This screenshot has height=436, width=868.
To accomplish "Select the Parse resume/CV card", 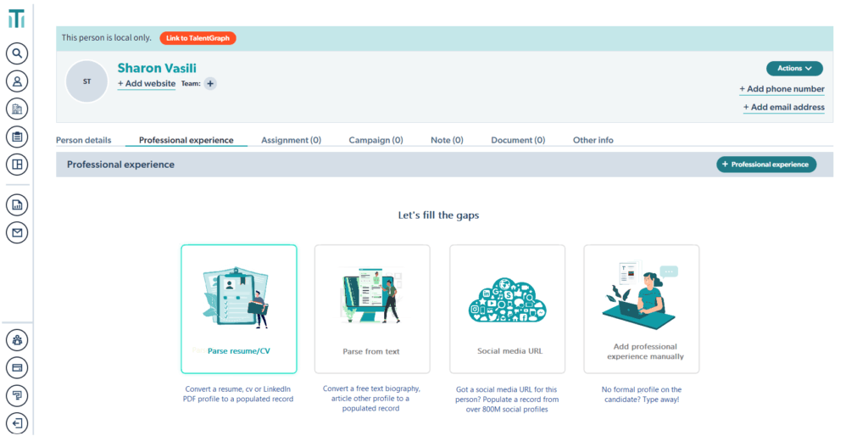I will [x=239, y=309].
